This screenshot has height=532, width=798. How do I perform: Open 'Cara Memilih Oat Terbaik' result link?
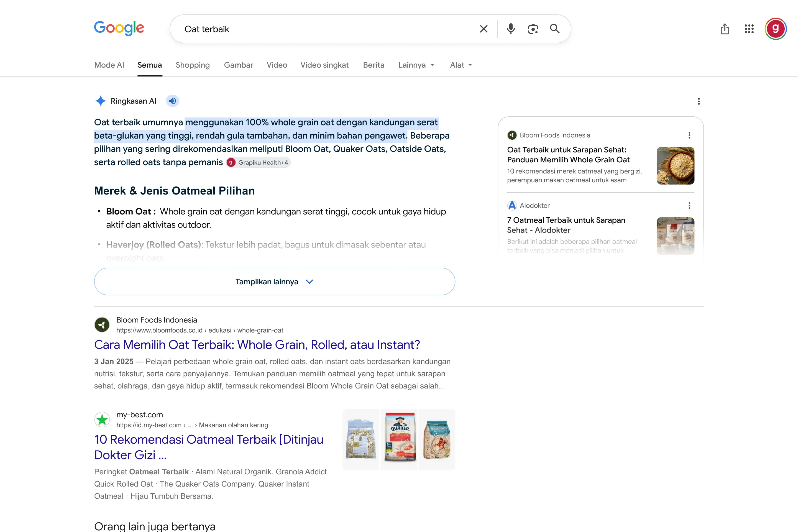click(257, 345)
